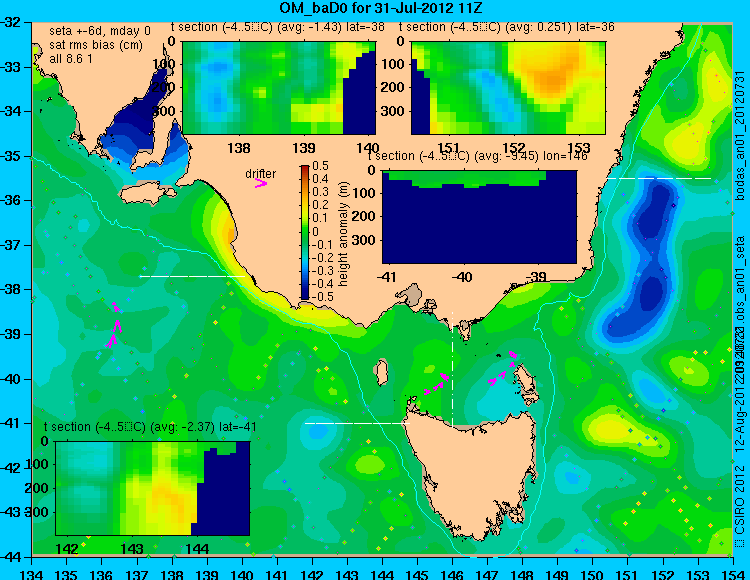Click the lat=-36 temperature section plot

[508, 88]
